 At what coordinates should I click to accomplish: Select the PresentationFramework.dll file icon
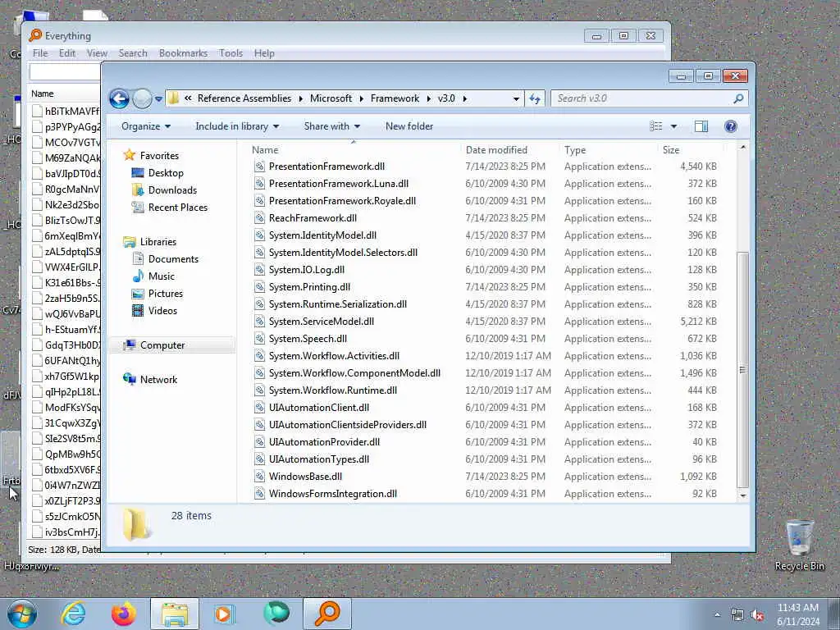pos(260,167)
